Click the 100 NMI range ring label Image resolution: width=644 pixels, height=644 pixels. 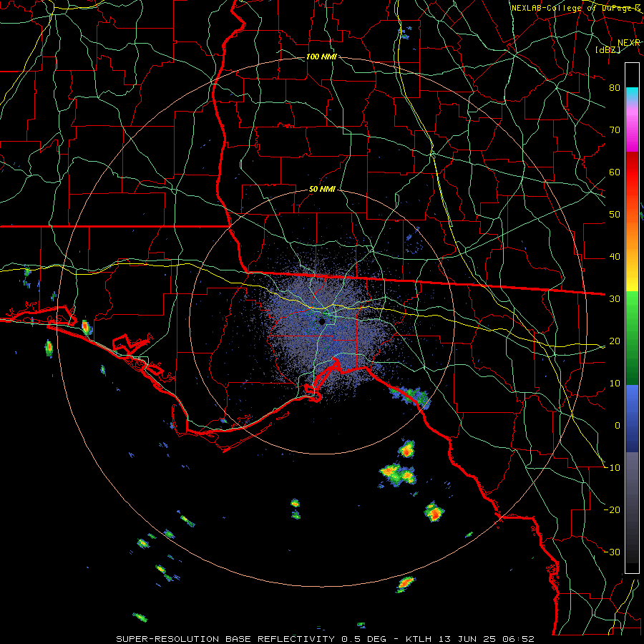(x=321, y=57)
